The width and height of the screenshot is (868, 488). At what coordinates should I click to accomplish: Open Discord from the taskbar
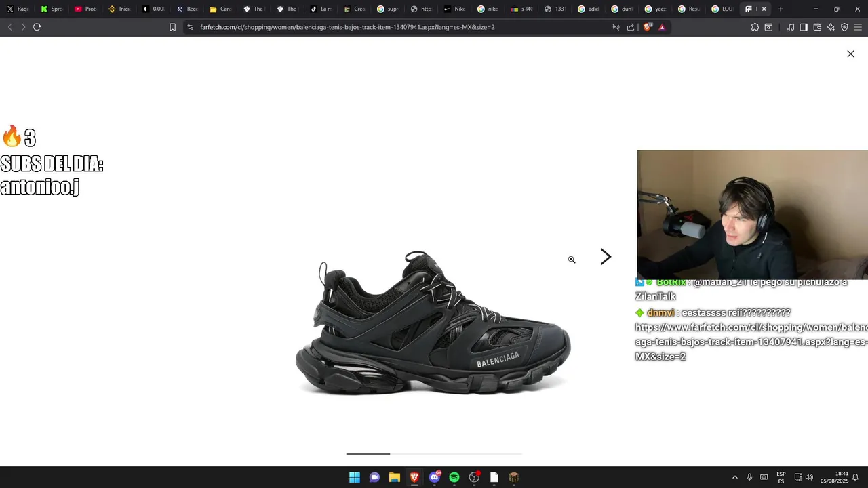click(435, 477)
